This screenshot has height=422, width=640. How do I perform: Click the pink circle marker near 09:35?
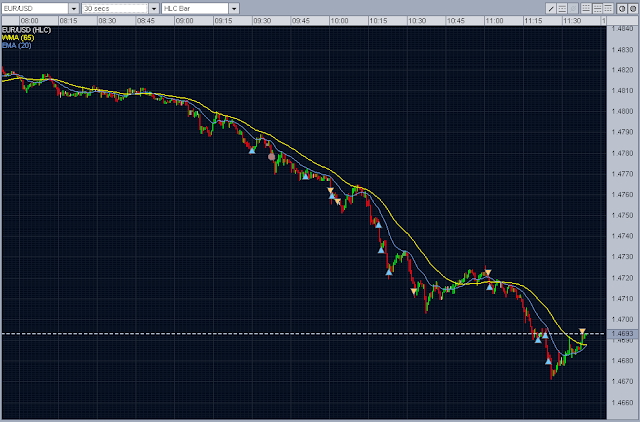(271, 157)
